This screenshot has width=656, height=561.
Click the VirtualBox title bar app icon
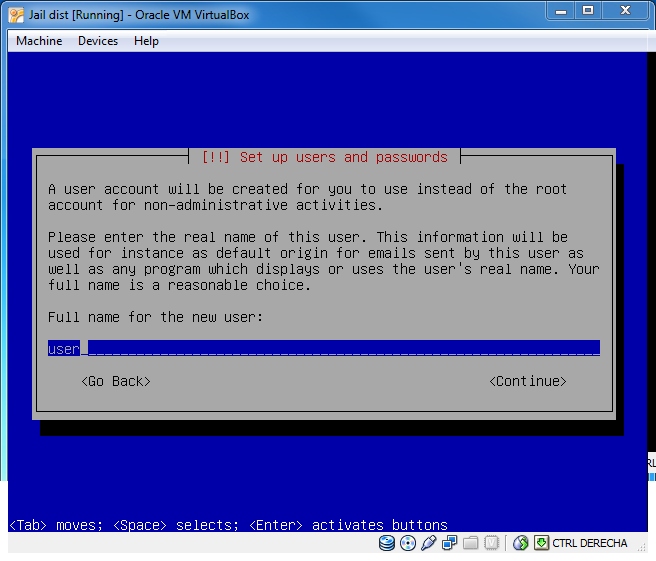pos(16,15)
